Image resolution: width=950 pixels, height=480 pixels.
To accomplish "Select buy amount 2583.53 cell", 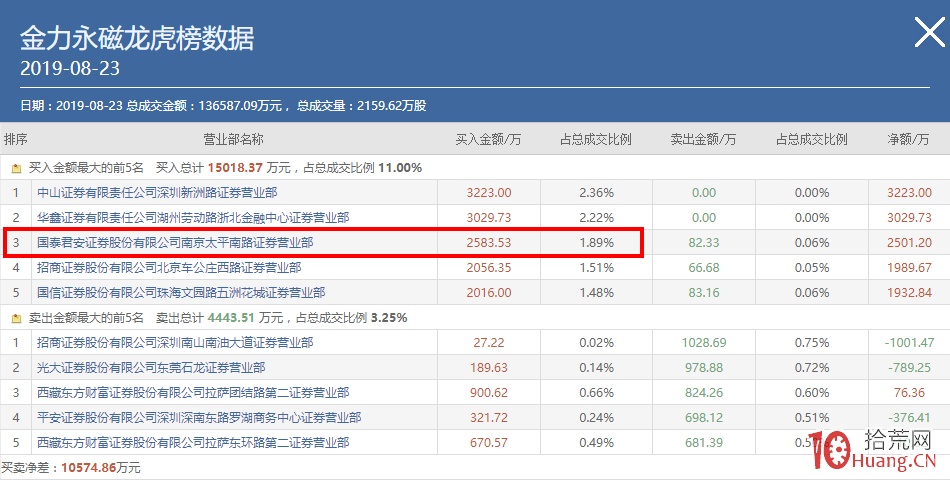I will [489, 242].
